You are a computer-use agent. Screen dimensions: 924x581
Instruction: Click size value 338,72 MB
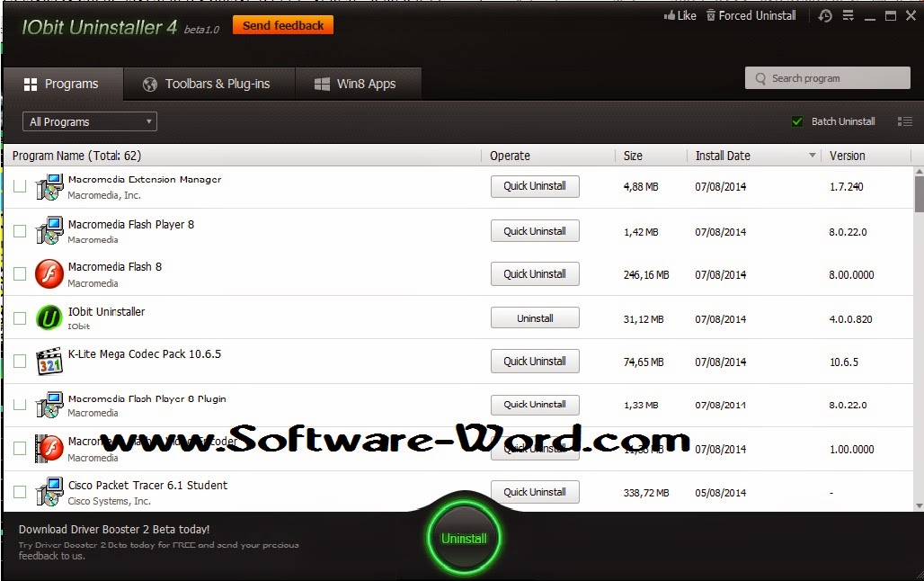coord(646,493)
